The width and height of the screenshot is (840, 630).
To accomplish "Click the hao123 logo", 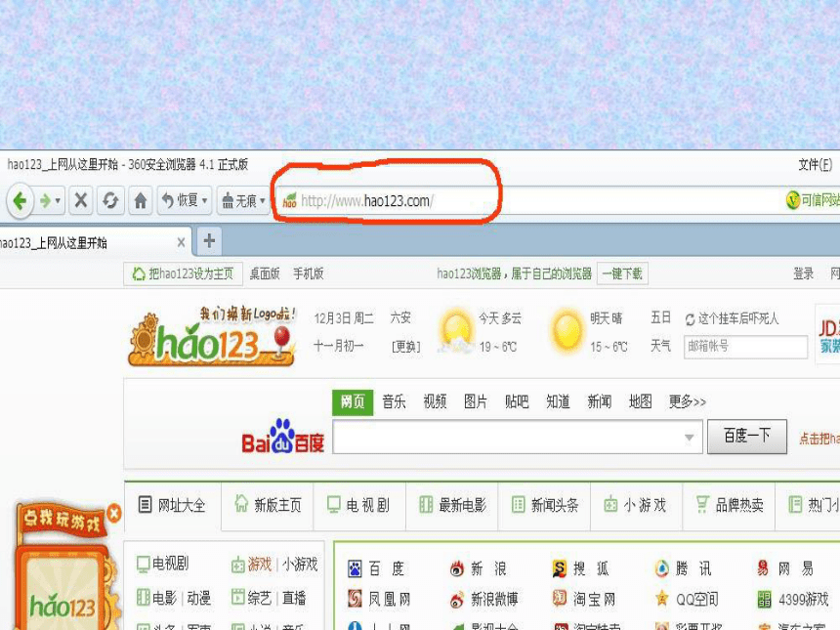I will 212,336.
